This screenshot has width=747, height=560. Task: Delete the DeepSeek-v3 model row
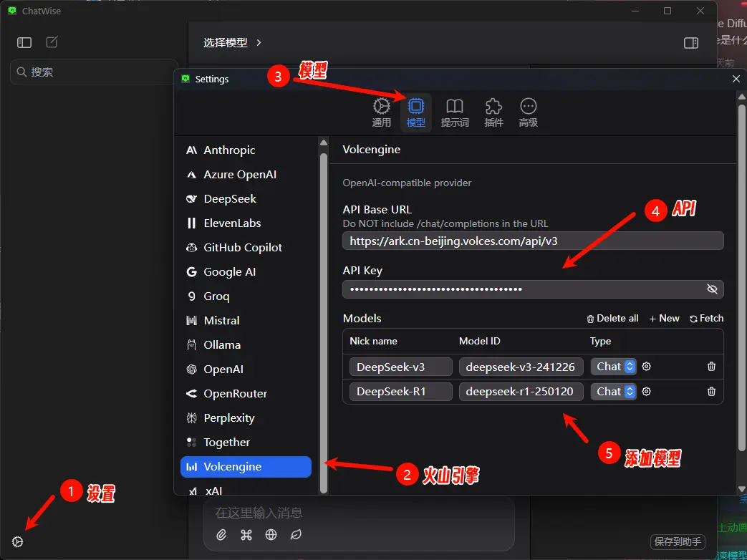coord(711,367)
